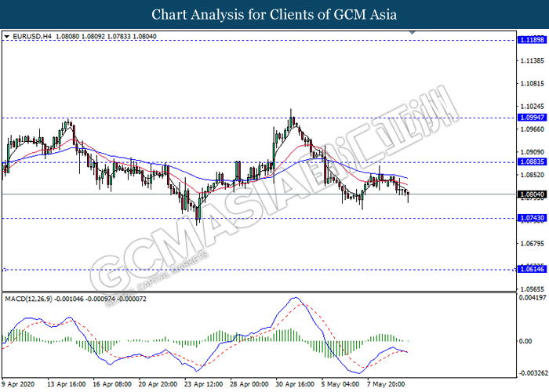The height and width of the screenshot is (392, 549).
Task: Select the 1.09947 price level label
Action: [x=532, y=118]
